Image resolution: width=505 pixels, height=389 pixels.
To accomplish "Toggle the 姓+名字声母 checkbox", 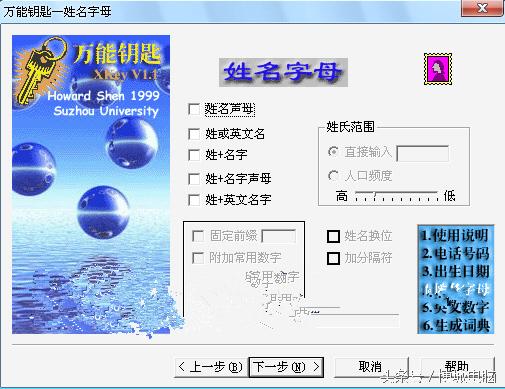I will point(194,179).
